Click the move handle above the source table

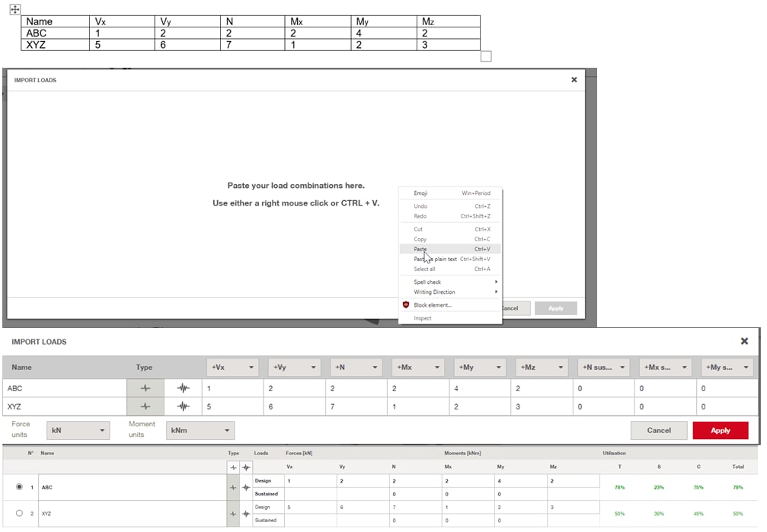14,10
